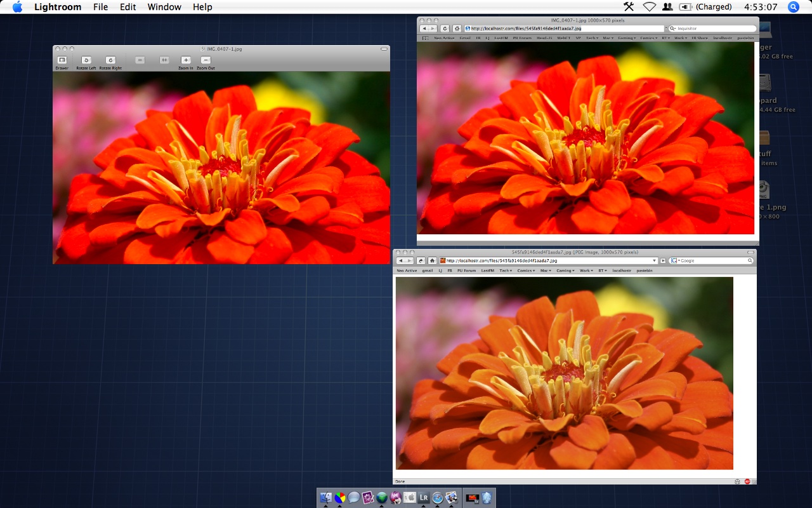
Task: Click the pastebin bookmark in the top browser
Action: pyautogui.click(x=745, y=37)
